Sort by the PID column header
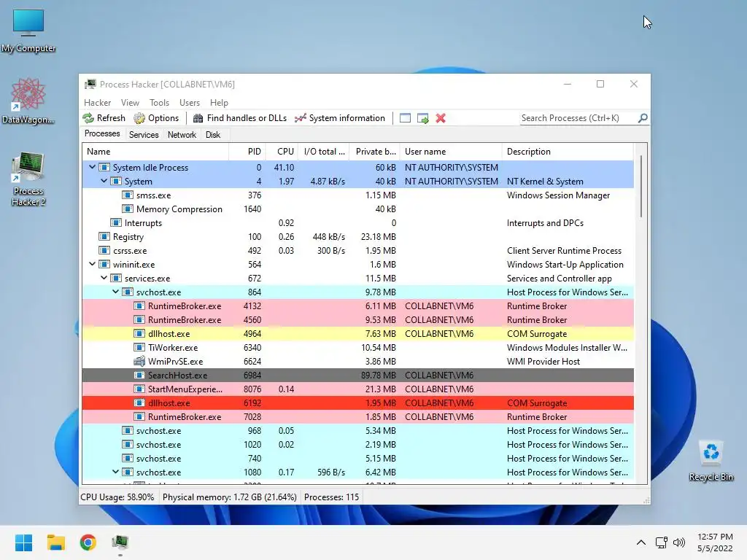Screen dimensions: 747x560 247,152
